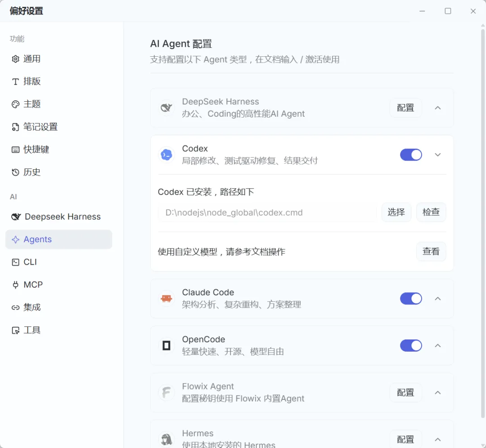This screenshot has width=486, height=448.
Task: Click the gear icon beside 通用
Action: [x=15, y=59]
